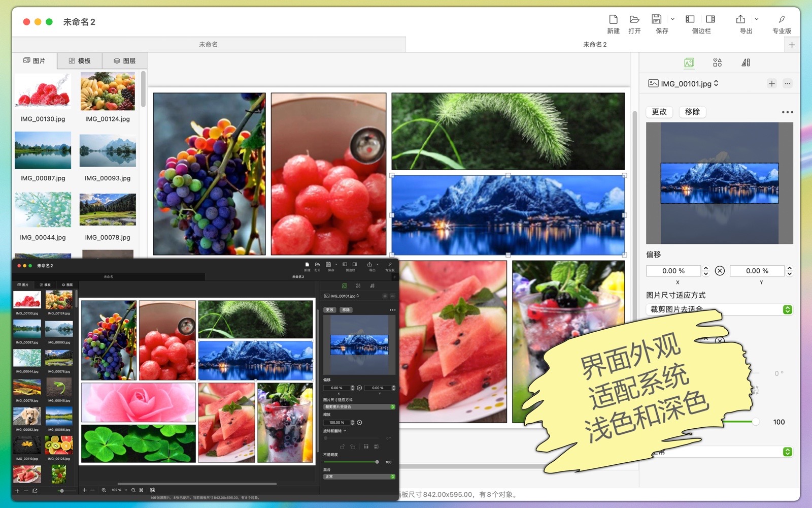This screenshot has width=812, height=508.
Task: Expand the export options dropdown arrow
Action: [756, 19]
